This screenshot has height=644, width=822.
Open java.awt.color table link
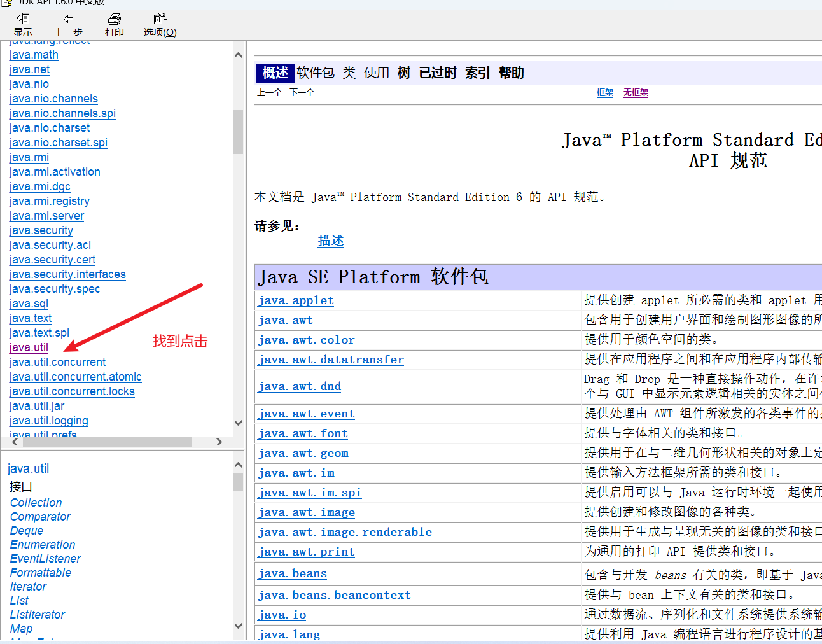click(x=307, y=340)
